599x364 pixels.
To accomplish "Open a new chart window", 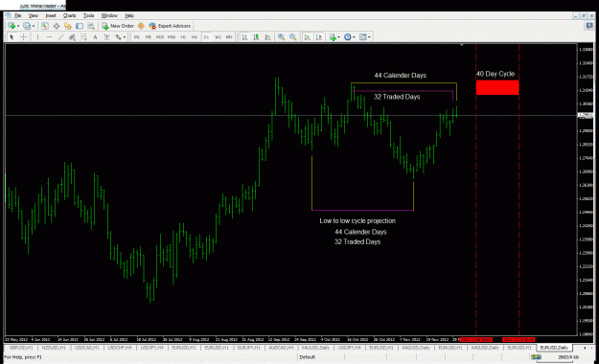I will point(12,26).
